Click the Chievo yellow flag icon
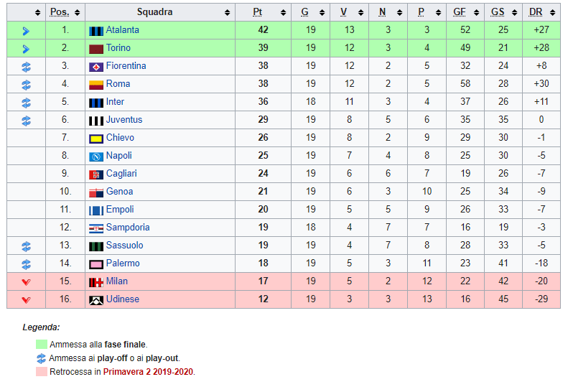 [x=96, y=139]
